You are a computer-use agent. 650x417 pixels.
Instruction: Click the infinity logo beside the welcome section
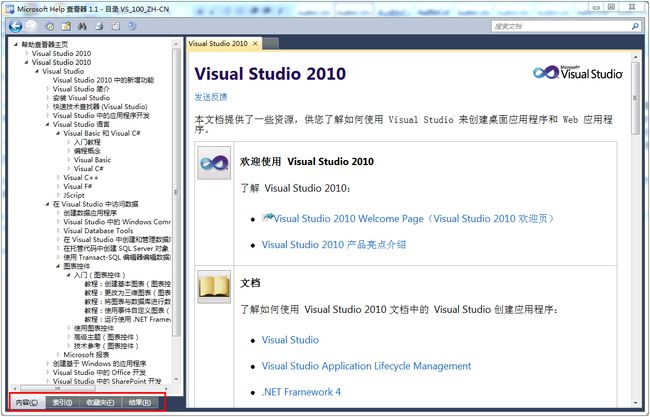(214, 163)
